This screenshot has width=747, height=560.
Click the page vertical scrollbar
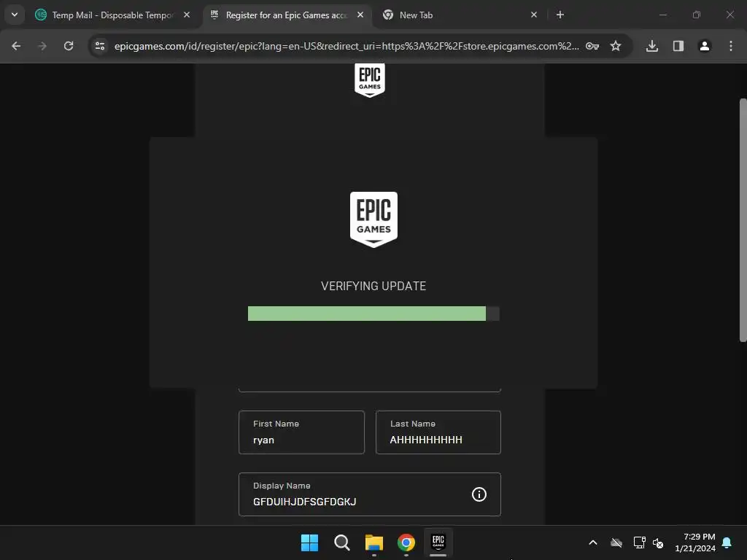click(743, 220)
